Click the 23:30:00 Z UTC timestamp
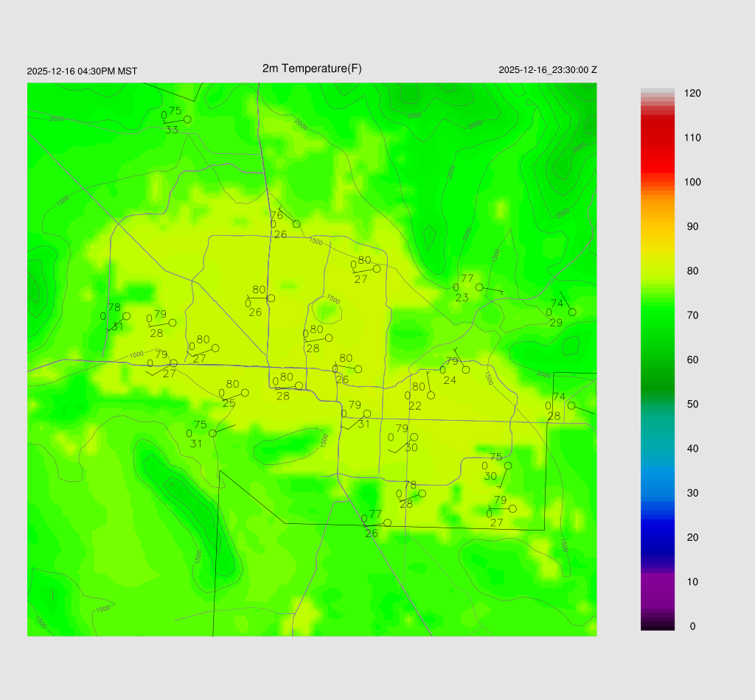The width and height of the screenshot is (755, 700). click(548, 70)
